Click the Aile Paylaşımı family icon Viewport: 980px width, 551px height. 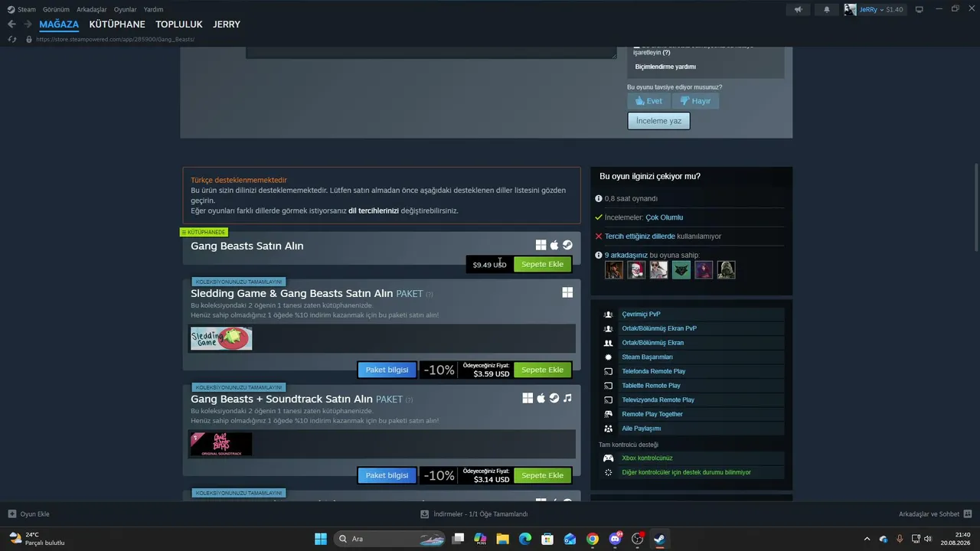pyautogui.click(x=609, y=429)
